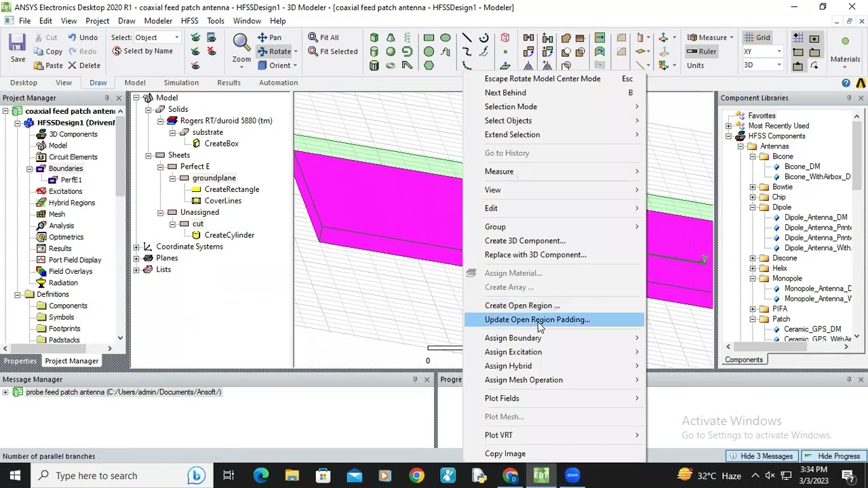Select the Draw rectangle tool
Screen dimensions: 868x488
[429, 37]
